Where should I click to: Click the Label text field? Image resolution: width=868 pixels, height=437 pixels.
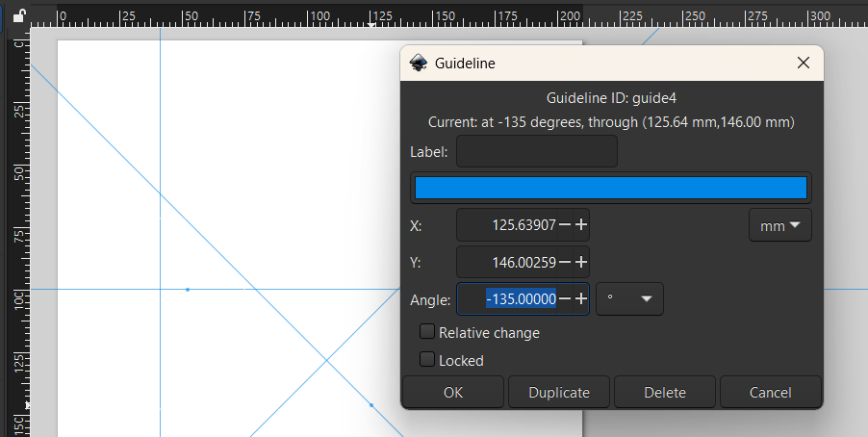[536, 151]
